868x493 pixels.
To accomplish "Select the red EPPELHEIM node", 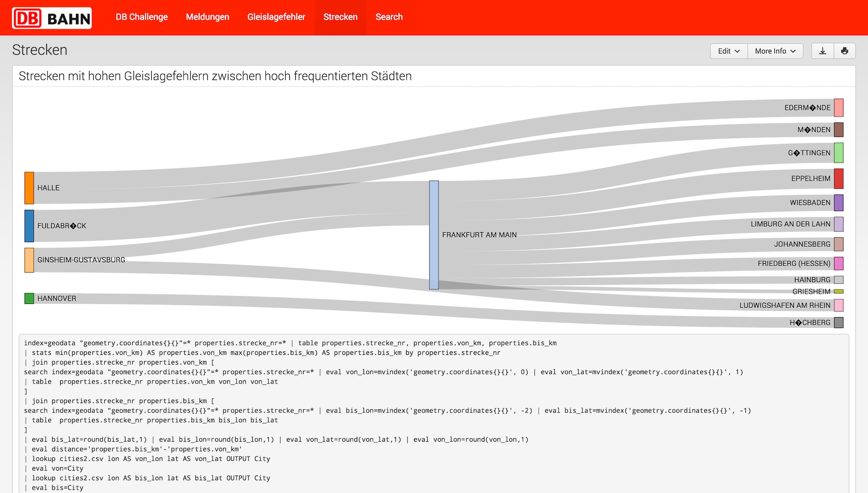I will pyautogui.click(x=839, y=178).
